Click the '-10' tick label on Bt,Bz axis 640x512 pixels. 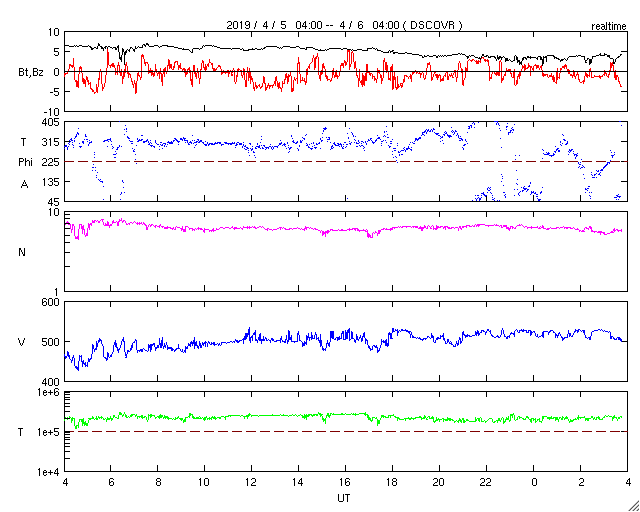pos(52,111)
